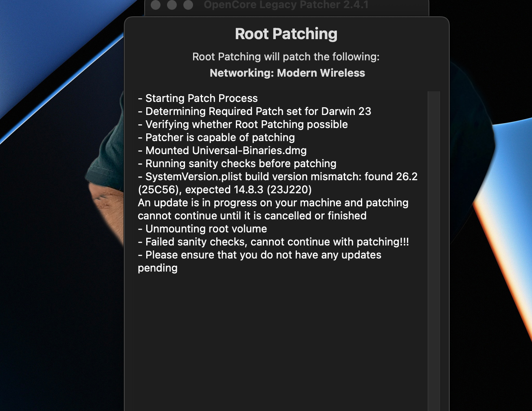This screenshot has width=532, height=411.
Task: Click the "Starting Patch Process" log line
Action: pos(198,98)
